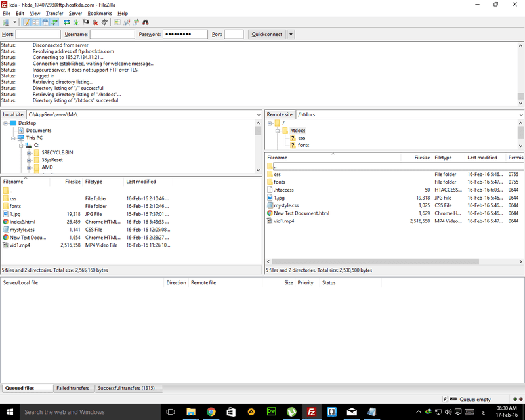Switch to the Failed transfers tab
Viewport: 525px width, 420px height.
pos(73,388)
